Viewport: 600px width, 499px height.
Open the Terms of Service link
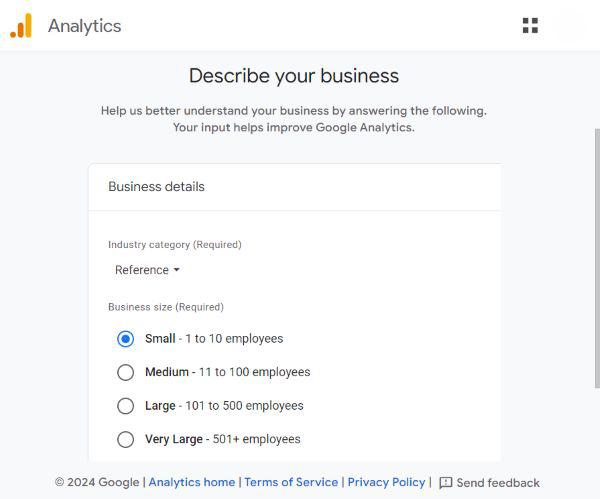(291, 482)
